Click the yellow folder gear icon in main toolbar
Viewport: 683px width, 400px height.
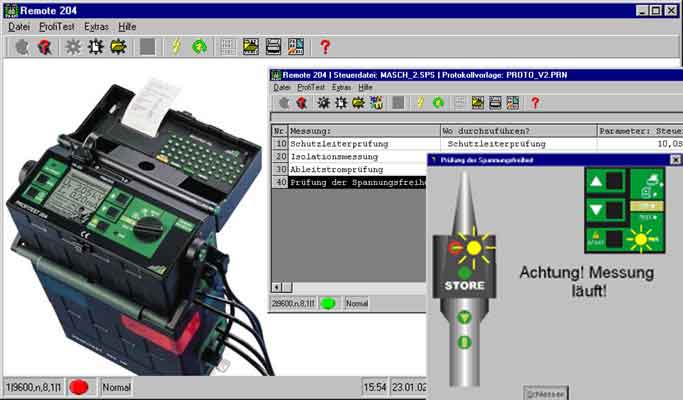click(x=118, y=46)
